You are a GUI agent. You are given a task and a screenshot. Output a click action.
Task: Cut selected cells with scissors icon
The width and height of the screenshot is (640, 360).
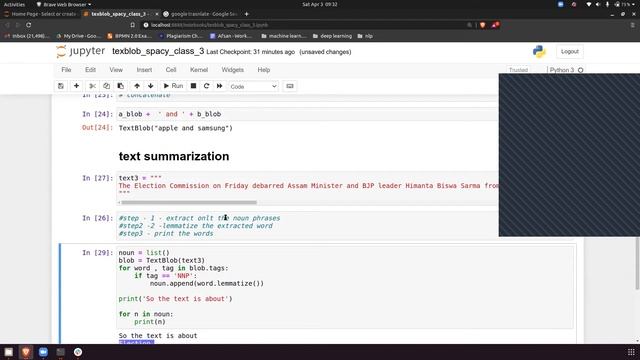tap(92, 86)
